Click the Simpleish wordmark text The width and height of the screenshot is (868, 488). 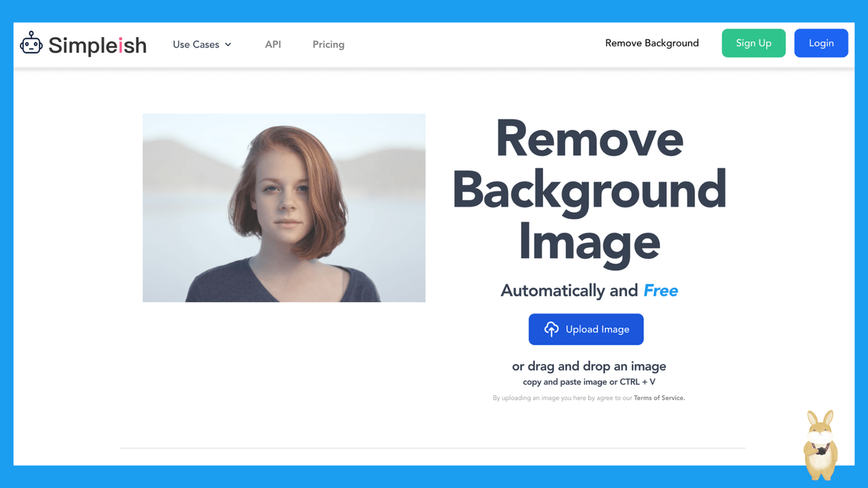point(97,45)
